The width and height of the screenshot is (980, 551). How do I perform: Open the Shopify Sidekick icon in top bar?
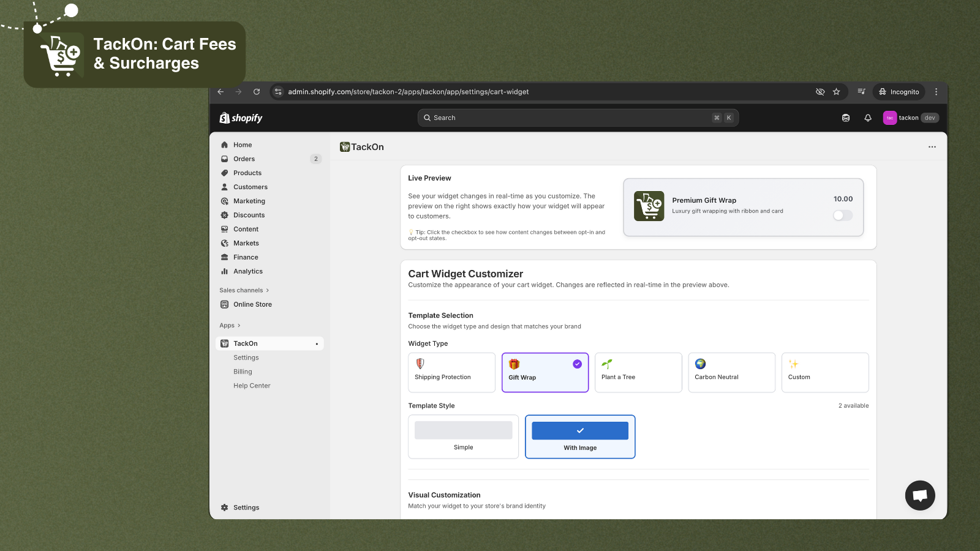(x=846, y=118)
